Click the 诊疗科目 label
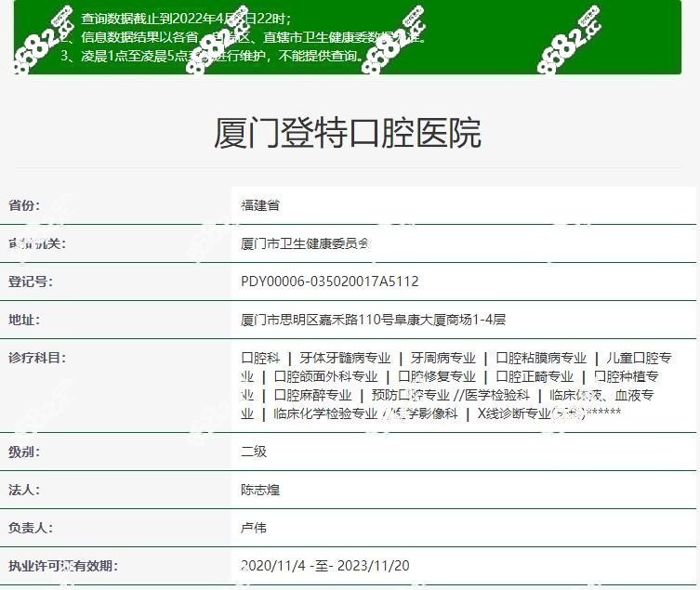 (x=37, y=358)
